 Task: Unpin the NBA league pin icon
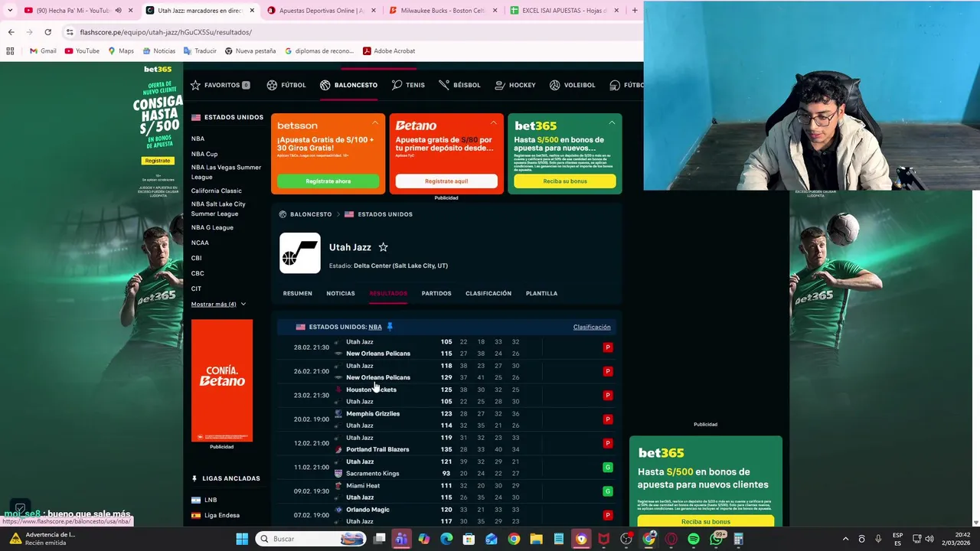point(390,327)
